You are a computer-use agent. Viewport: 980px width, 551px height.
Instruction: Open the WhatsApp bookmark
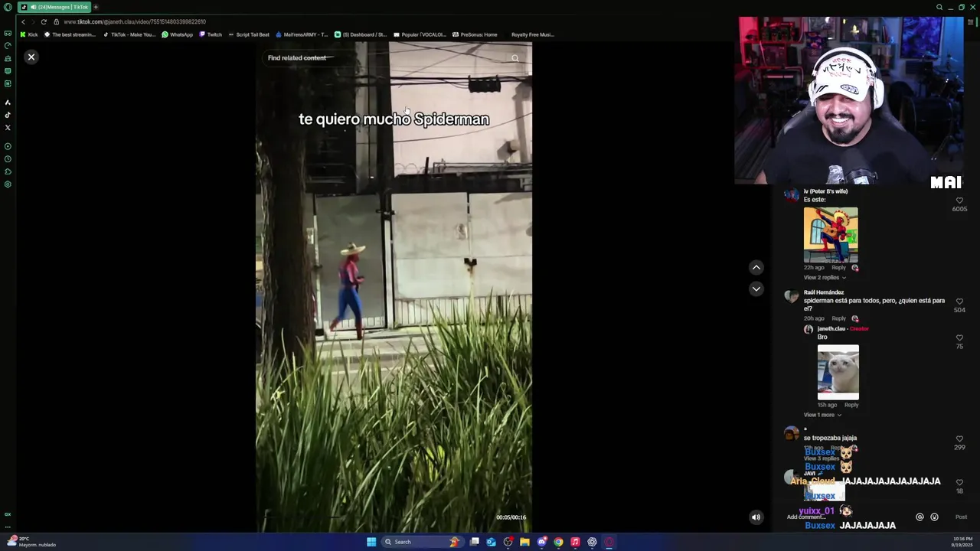coord(177,34)
